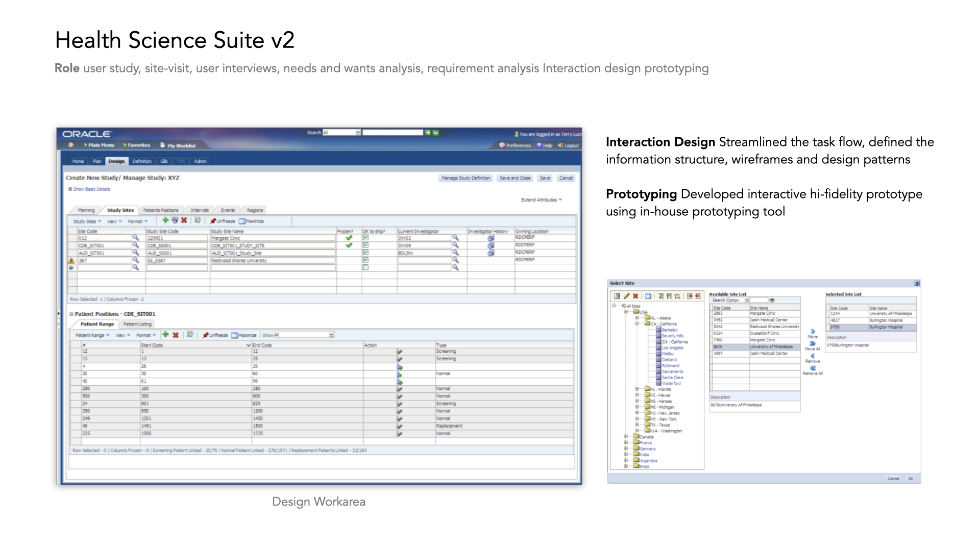
Task: Click Move All double-arrow in Select Site dialog
Action: (x=813, y=343)
